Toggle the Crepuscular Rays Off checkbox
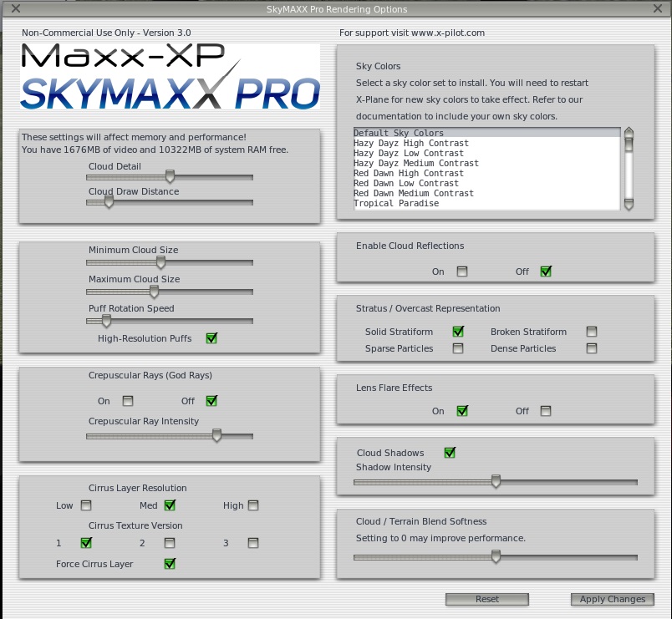Image resolution: width=672 pixels, height=619 pixels. coord(211,400)
